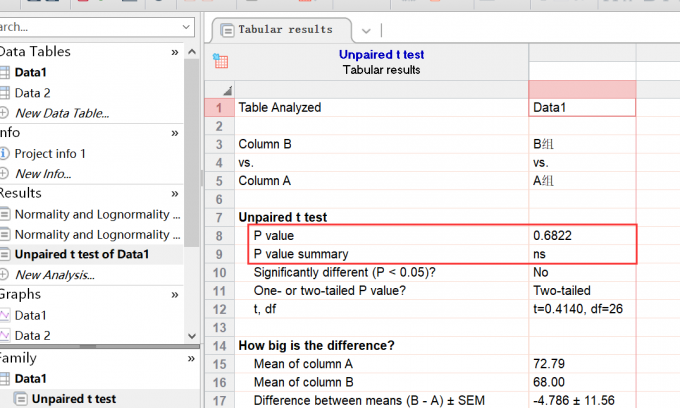Click the plus icon beside New Data Table
Viewport: 680px width, 408px height.
4,113
